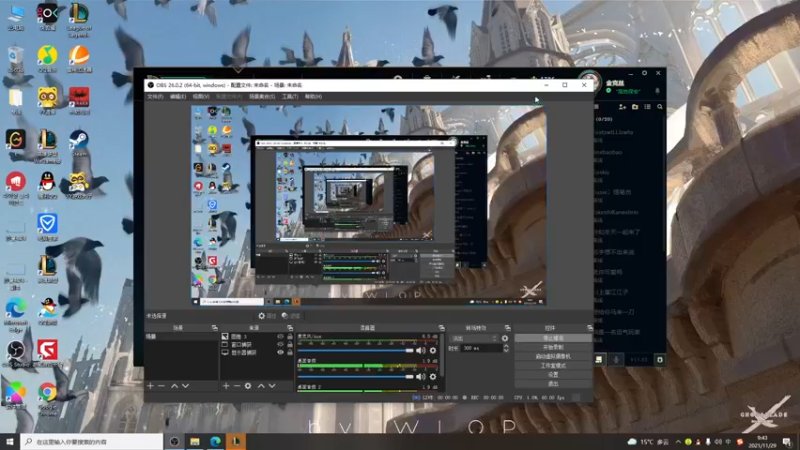Move the scene up in the Scenes panel
Screen dimensions: 800x450
click(174, 386)
